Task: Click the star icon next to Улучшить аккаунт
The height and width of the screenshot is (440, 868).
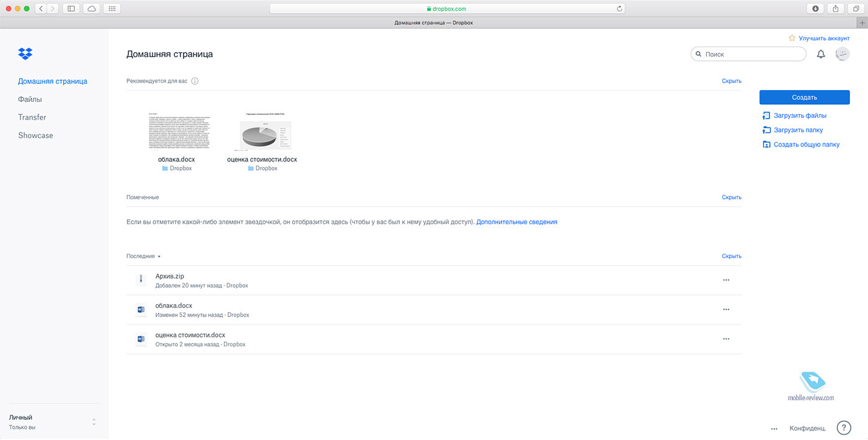Action: click(x=792, y=38)
